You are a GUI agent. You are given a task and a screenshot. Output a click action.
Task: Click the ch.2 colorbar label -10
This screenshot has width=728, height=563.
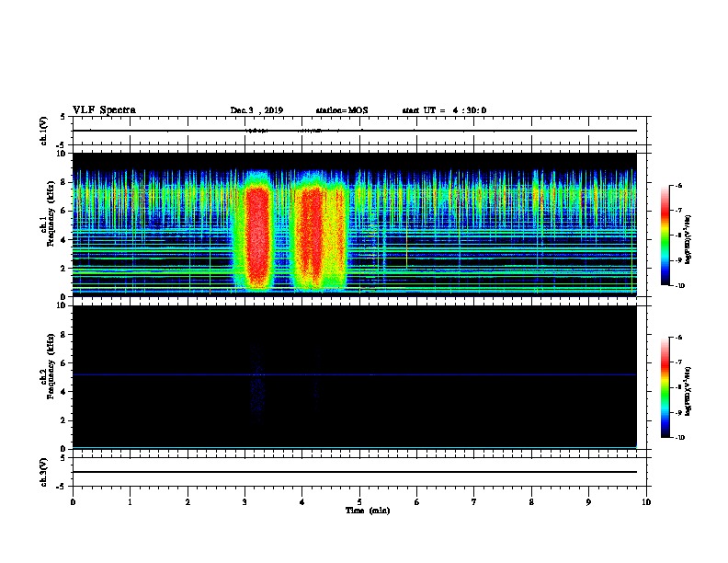click(x=678, y=438)
